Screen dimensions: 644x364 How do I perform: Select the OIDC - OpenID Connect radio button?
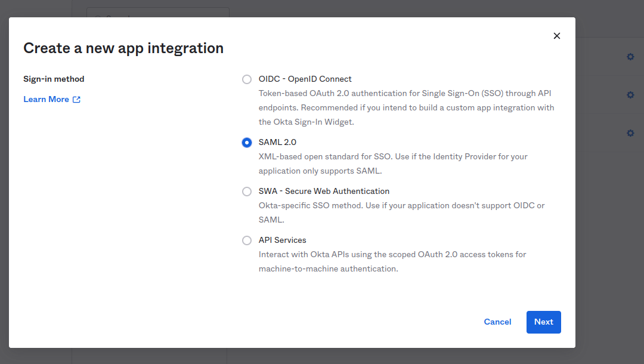click(x=246, y=79)
